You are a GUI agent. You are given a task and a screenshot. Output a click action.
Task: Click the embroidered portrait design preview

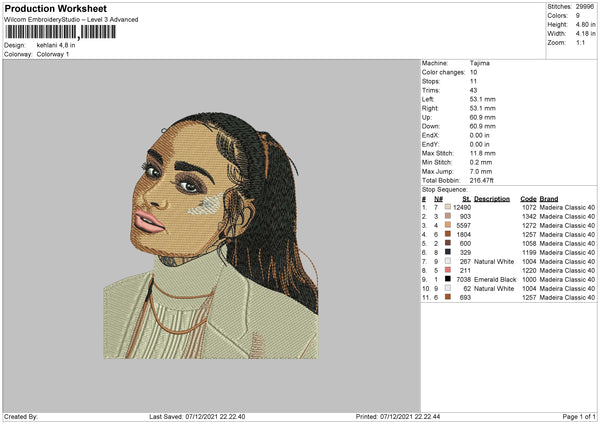pyautogui.click(x=211, y=235)
